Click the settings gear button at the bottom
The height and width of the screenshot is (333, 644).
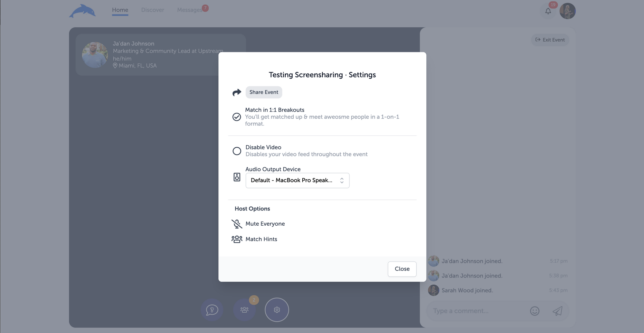tap(277, 310)
